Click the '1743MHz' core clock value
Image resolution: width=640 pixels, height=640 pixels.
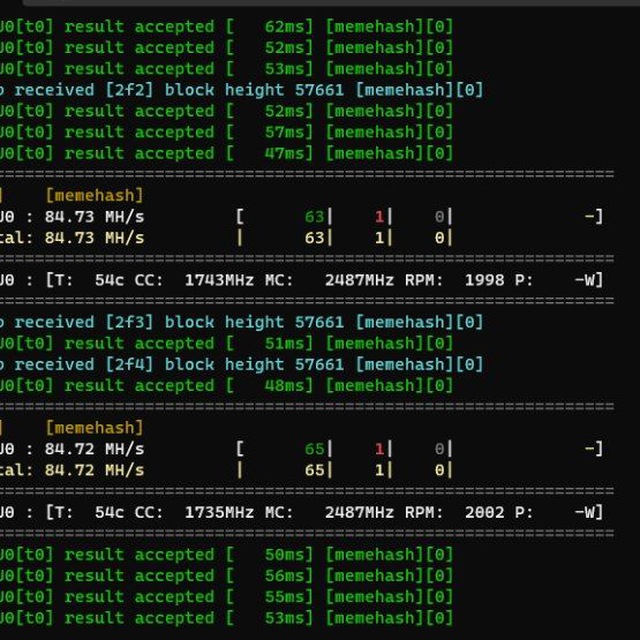coord(219,280)
